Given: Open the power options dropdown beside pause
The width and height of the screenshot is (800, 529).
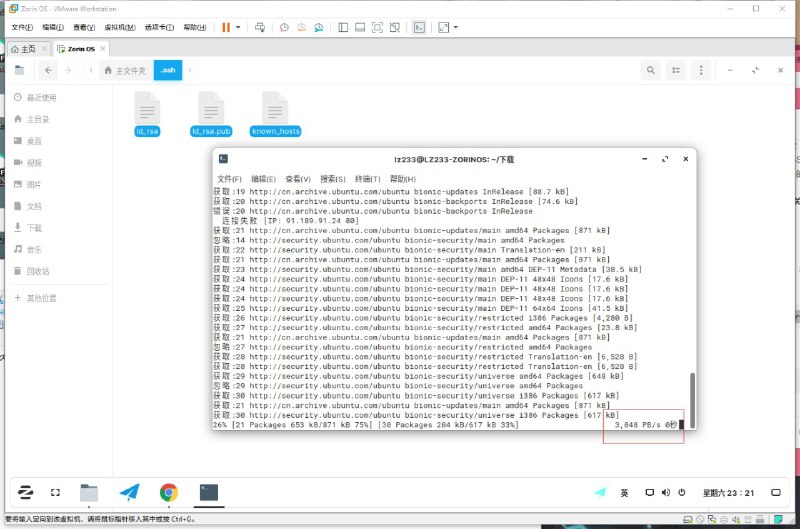Looking at the screenshot, I should pos(238,28).
